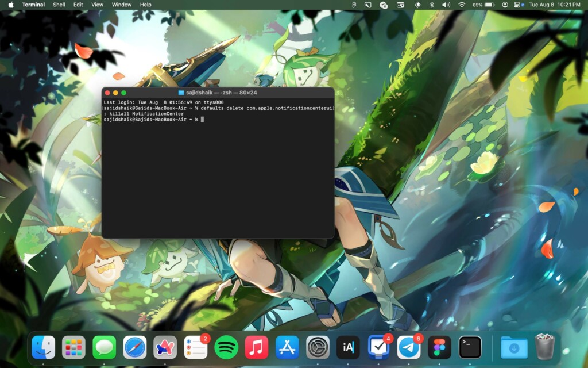The width and height of the screenshot is (588, 368).
Task: Open the Apple Music dock icon
Action: coord(257,347)
